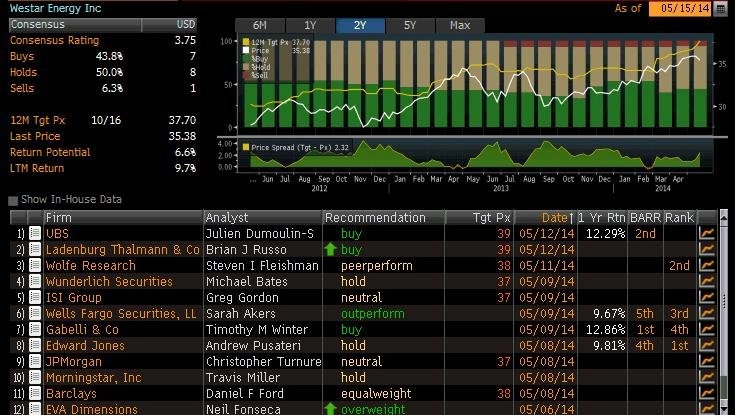Switch chart to Max range
735x415 pixels.
460,25
